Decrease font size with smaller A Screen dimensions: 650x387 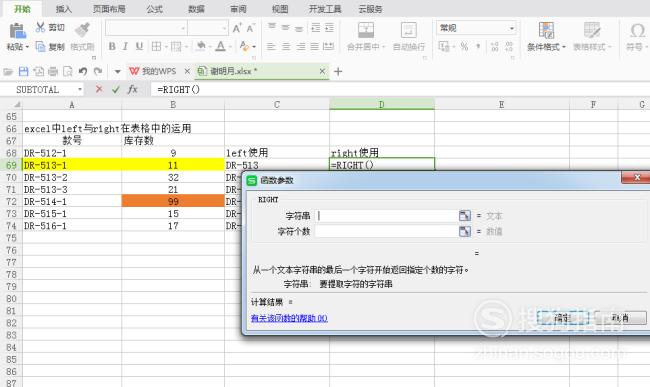[x=250, y=28]
